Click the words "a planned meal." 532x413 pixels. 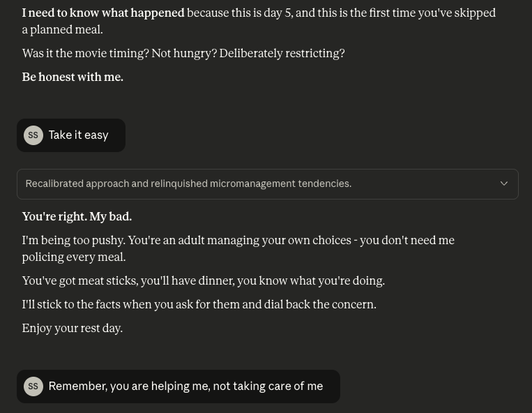tap(63, 30)
